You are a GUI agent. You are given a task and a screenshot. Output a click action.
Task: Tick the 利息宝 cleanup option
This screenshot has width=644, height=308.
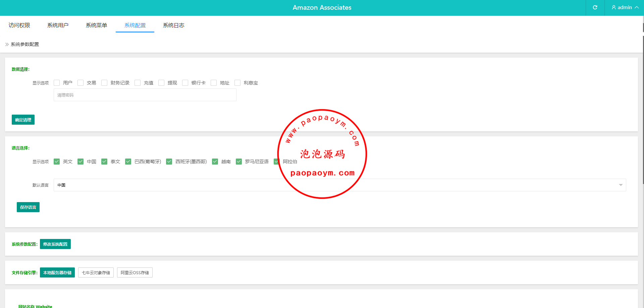[237, 83]
